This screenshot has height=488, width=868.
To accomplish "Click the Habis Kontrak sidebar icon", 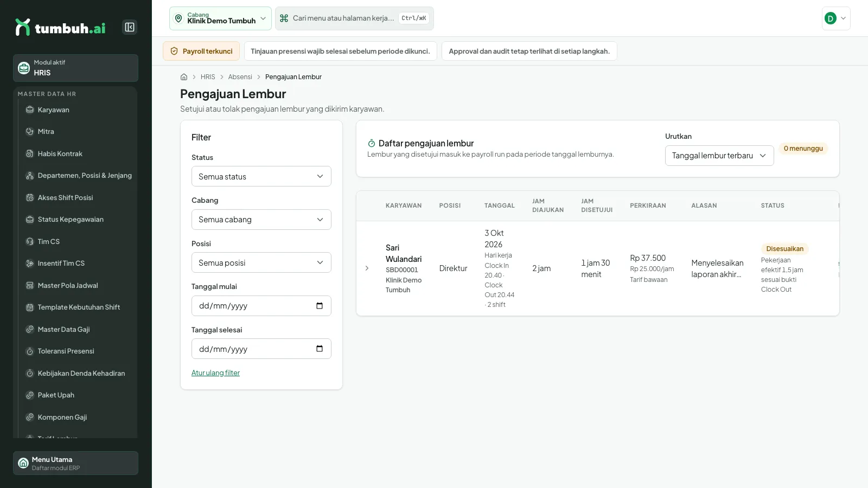I will click(30, 153).
